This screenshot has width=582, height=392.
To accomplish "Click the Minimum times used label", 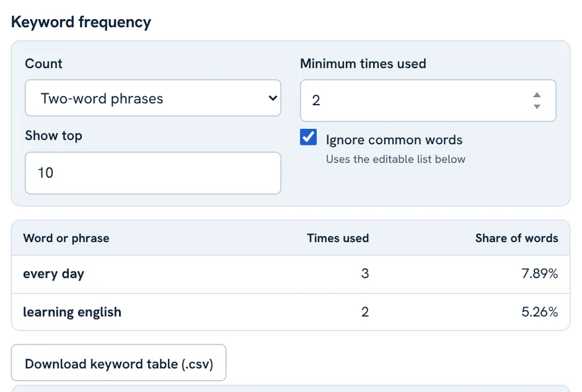I will (x=363, y=63).
